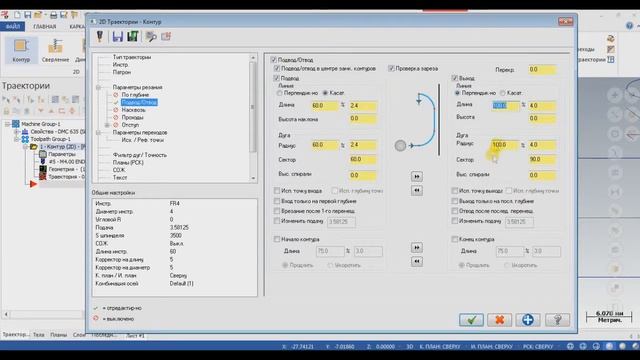Image resolution: width=640 pixels, height=360 pixels.
Task: Switch to the Планы bottom tab
Action: coord(59,335)
